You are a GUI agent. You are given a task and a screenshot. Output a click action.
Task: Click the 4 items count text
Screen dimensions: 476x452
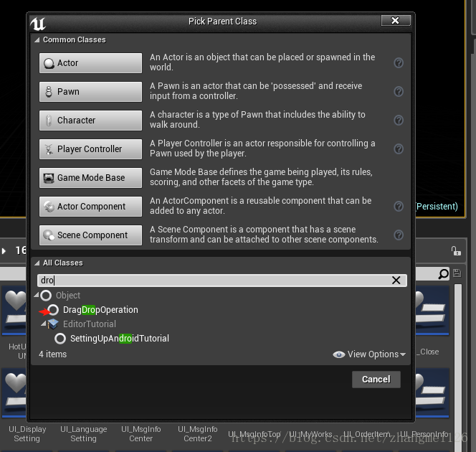(52, 354)
